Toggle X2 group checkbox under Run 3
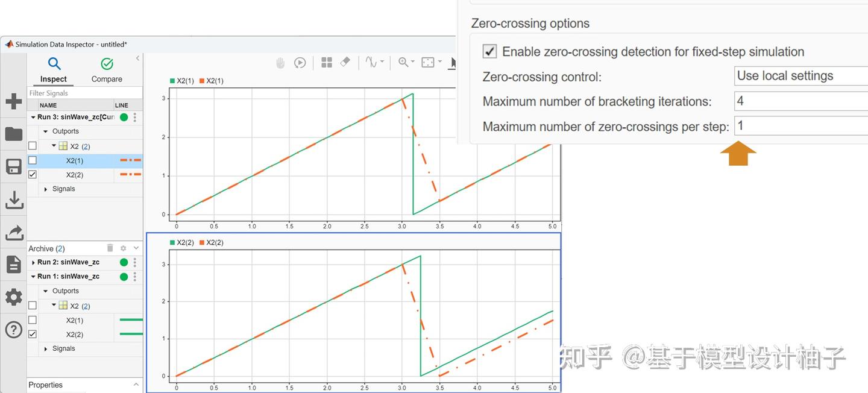 tap(33, 146)
